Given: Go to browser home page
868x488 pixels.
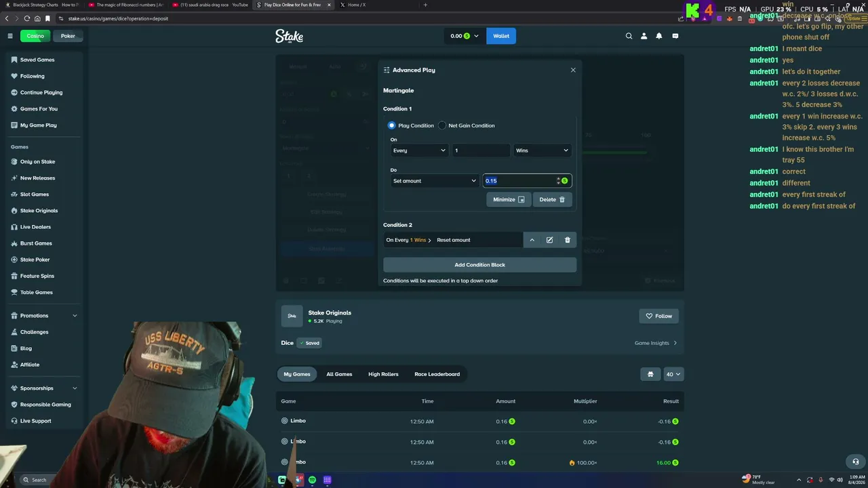Looking at the screenshot, I should [37, 18].
